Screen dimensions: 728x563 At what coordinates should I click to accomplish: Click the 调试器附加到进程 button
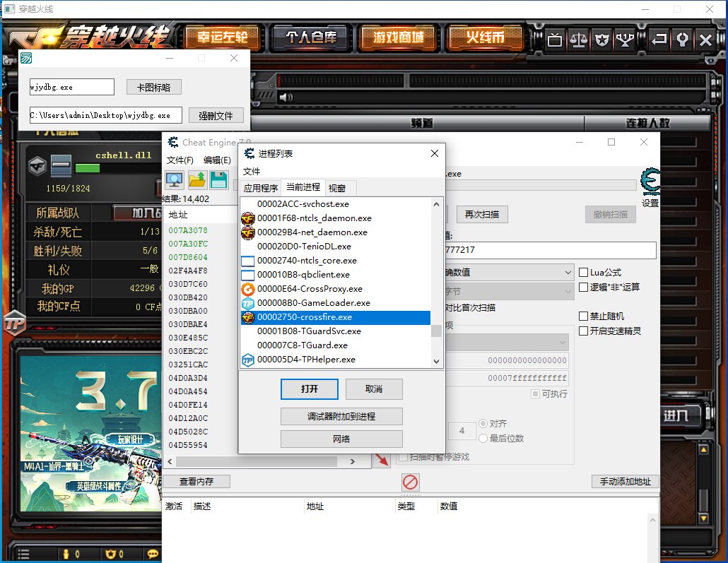(341, 416)
